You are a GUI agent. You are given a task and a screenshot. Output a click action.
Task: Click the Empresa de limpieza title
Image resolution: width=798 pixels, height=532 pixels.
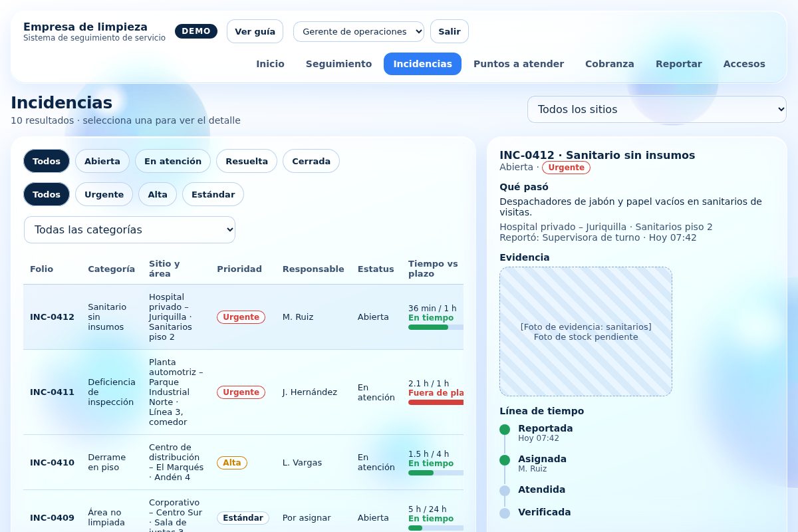(85, 27)
